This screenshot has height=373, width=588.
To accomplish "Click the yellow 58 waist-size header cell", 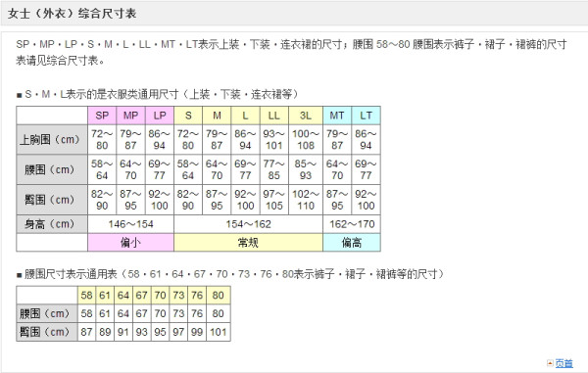I will click(86, 295).
